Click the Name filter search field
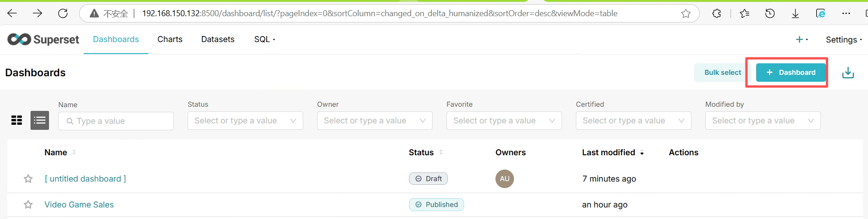 (116, 121)
